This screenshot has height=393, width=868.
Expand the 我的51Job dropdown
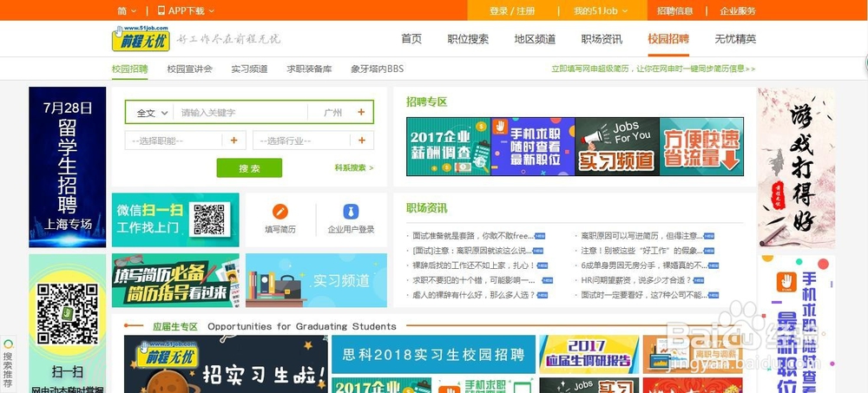point(601,10)
